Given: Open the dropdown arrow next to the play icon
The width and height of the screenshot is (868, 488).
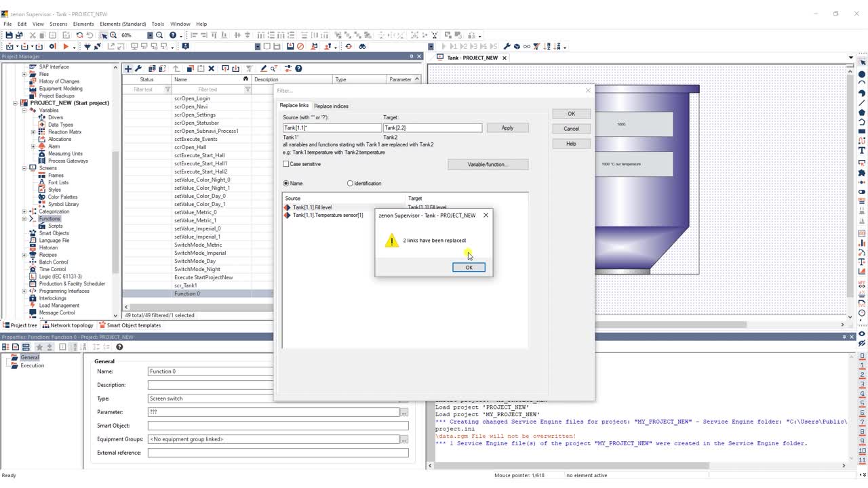Looking at the screenshot, I should [x=73, y=46].
